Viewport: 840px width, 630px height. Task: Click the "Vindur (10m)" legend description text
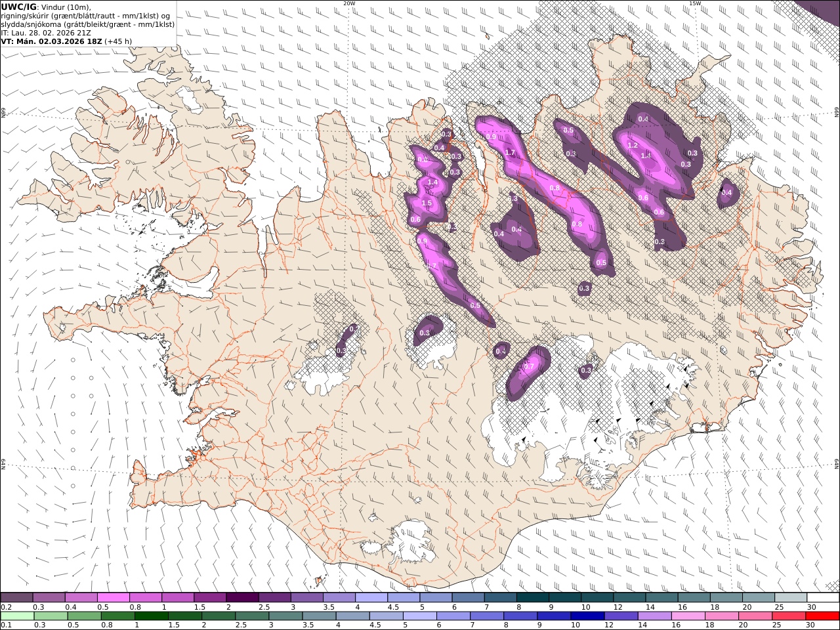(66, 7)
